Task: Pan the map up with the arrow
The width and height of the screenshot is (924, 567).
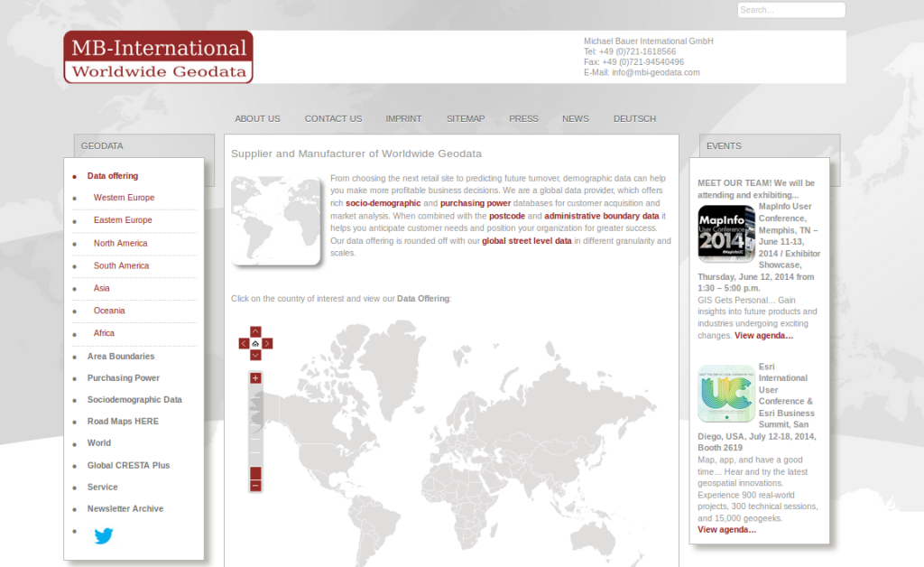Action: click(255, 332)
